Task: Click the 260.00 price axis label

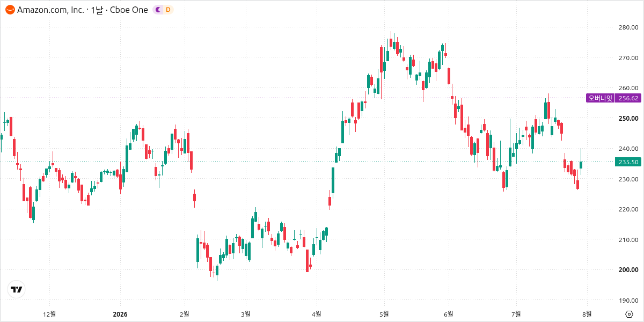Action: 628,88
